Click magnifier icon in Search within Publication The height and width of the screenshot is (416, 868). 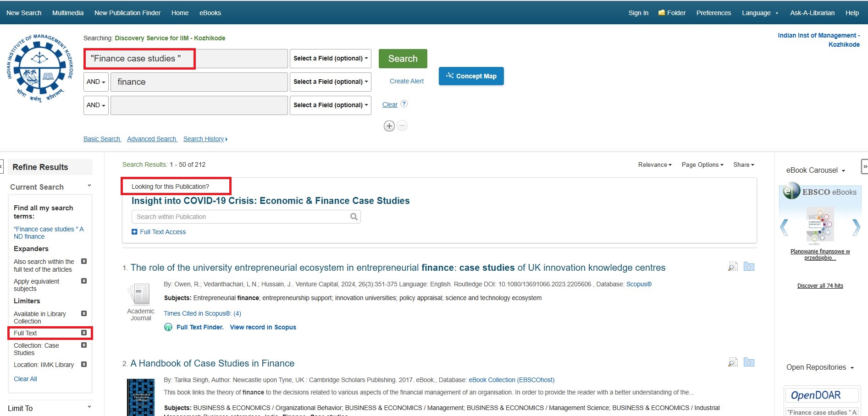[x=354, y=217]
